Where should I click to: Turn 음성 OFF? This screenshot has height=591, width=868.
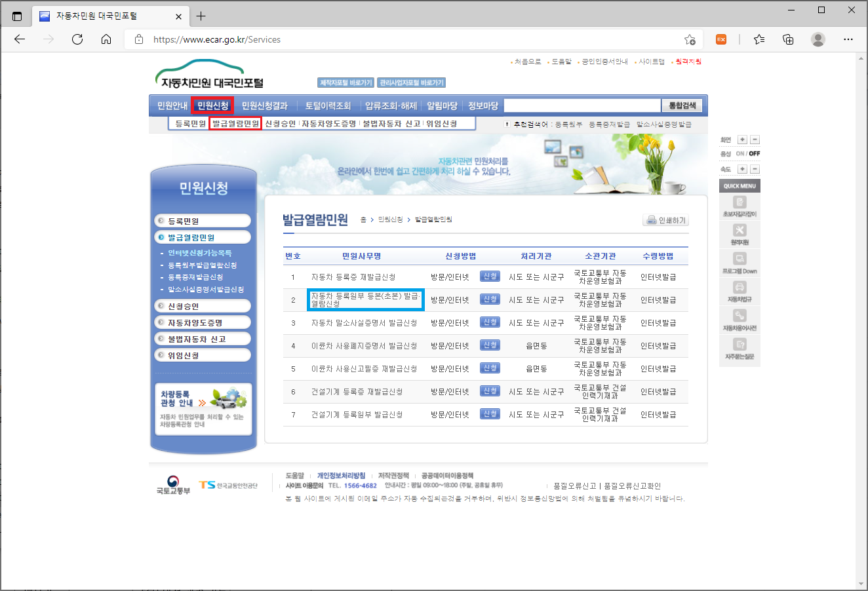[x=755, y=154]
